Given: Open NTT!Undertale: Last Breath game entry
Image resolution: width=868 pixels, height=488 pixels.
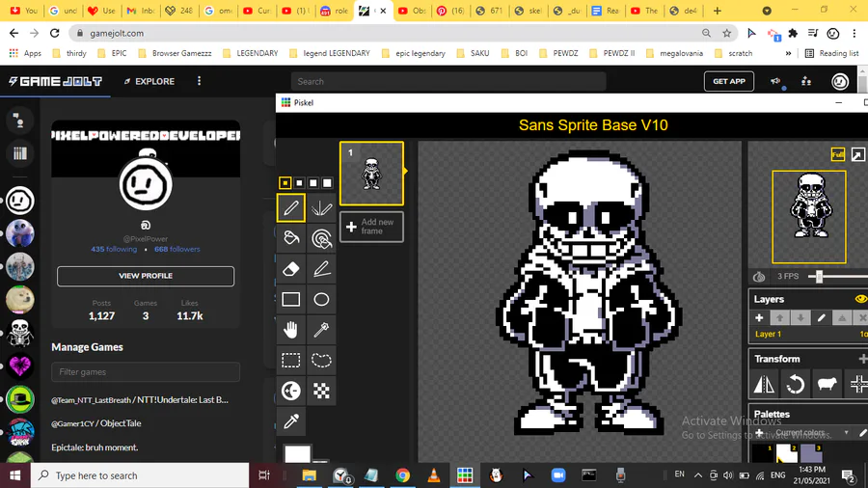Looking at the screenshot, I should [x=140, y=399].
